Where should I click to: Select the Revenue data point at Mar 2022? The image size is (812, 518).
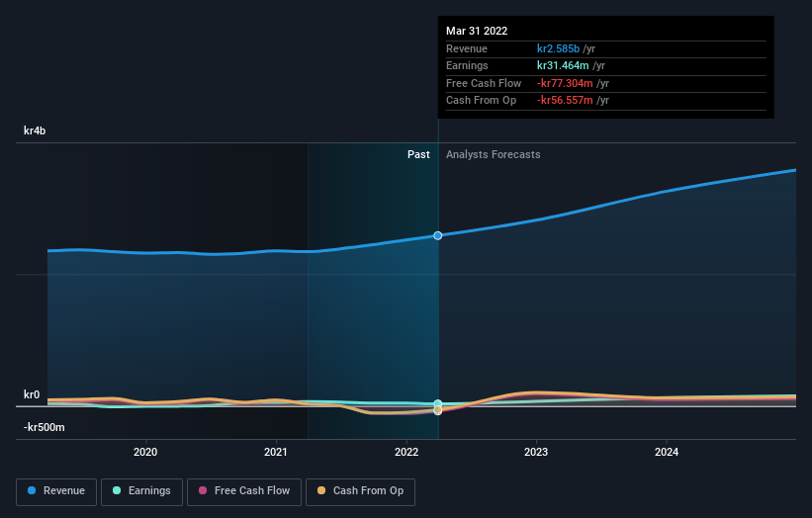click(x=437, y=235)
